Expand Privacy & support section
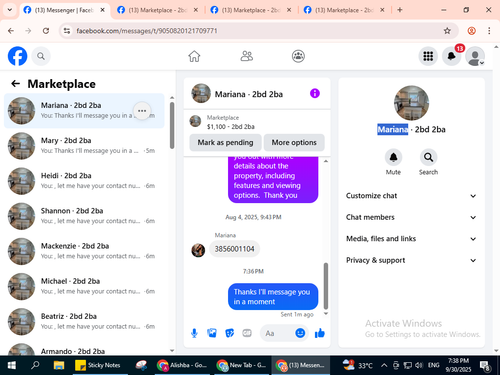The width and height of the screenshot is (500, 375). [x=411, y=260]
